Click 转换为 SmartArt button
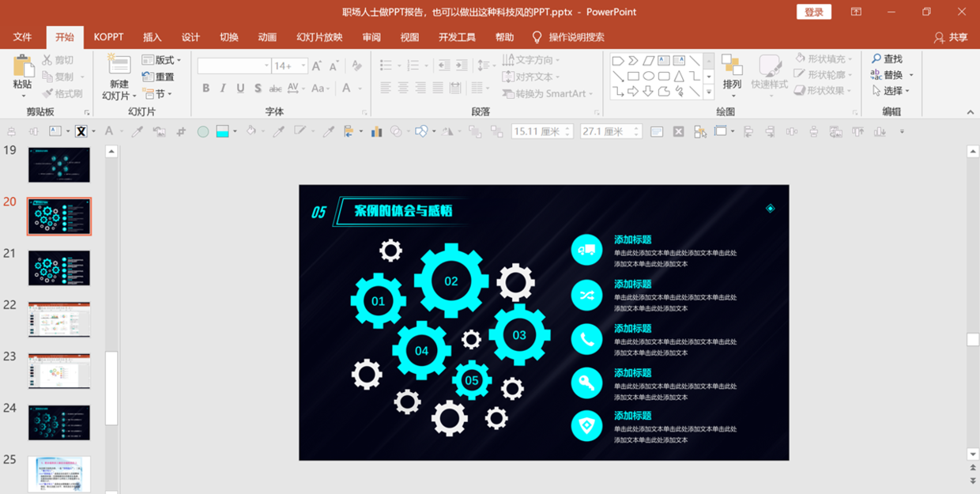This screenshot has width=980, height=494. tap(546, 93)
